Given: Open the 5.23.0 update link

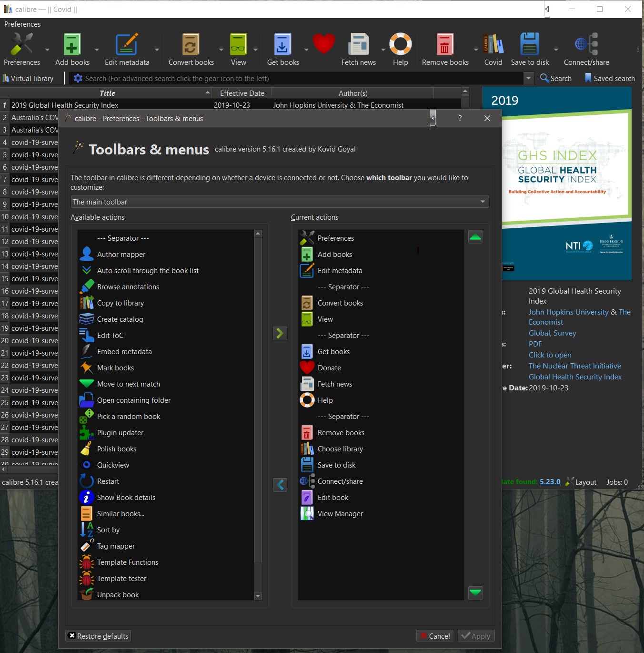Looking at the screenshot, I should point(550,482).
